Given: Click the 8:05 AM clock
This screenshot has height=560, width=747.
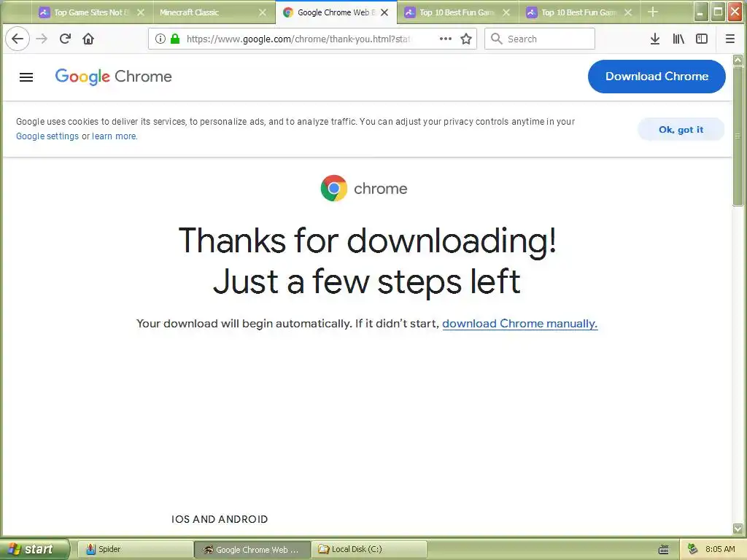Looking at the screenshot, I should (720, 549).
